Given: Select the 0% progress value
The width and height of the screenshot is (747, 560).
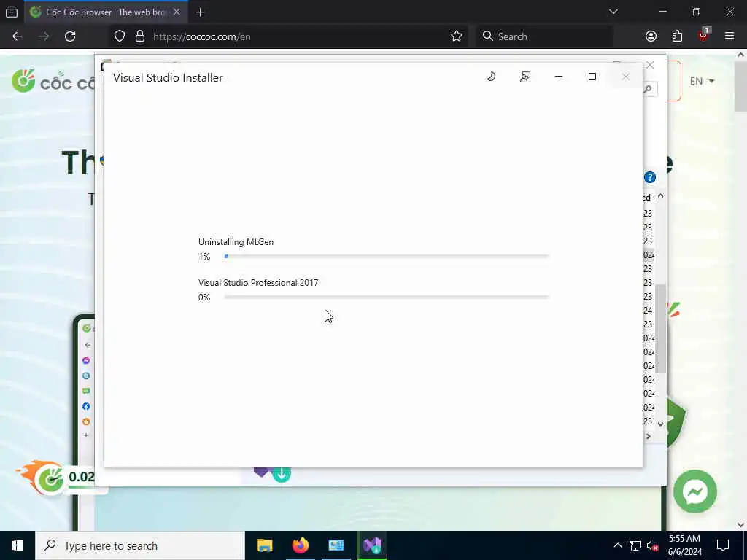Looking at the screenshot, I should pos(204,297).
